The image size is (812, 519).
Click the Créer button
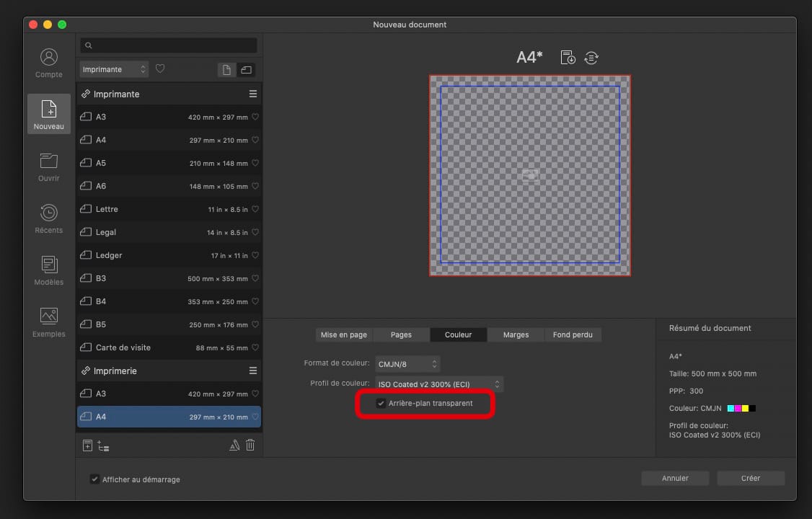pyautogui.click(x=751, y=478)
